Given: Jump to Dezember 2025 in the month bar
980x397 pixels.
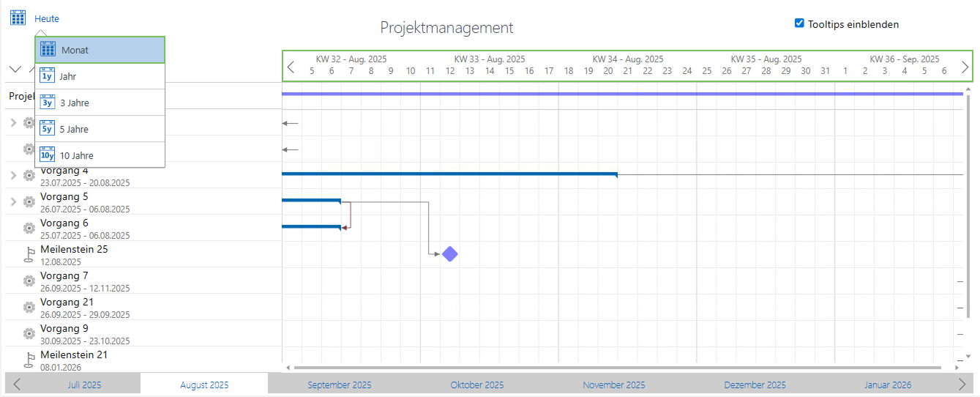Looking at the screenshot, I should (755, 385).
